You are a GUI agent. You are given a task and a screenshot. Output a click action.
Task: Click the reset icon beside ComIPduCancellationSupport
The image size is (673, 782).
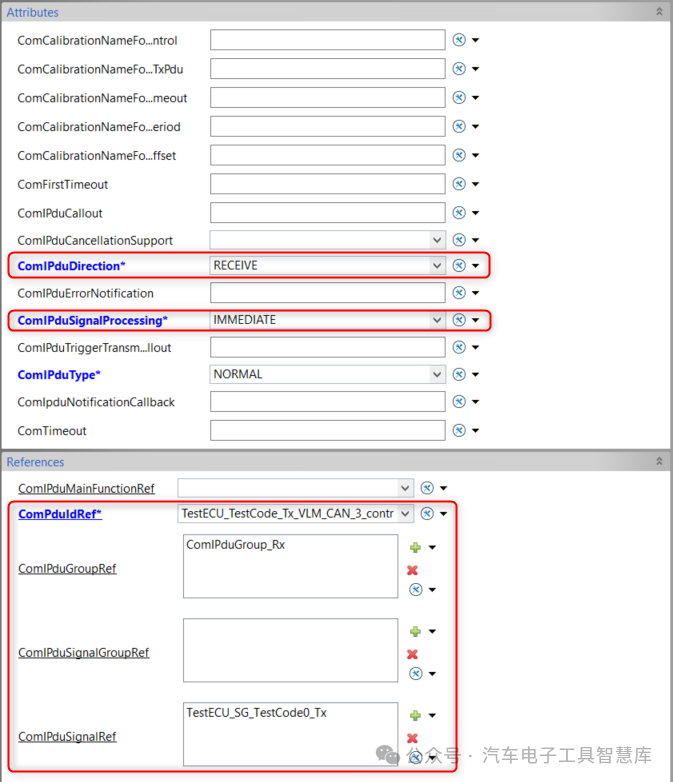pos(459,240)
